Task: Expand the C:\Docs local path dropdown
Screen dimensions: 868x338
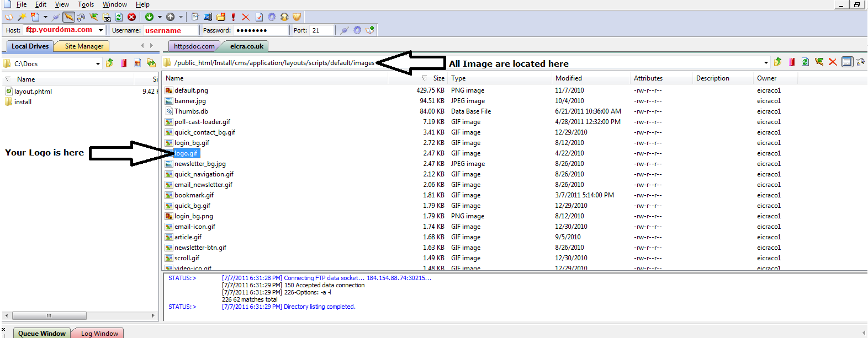Action: 98,64
